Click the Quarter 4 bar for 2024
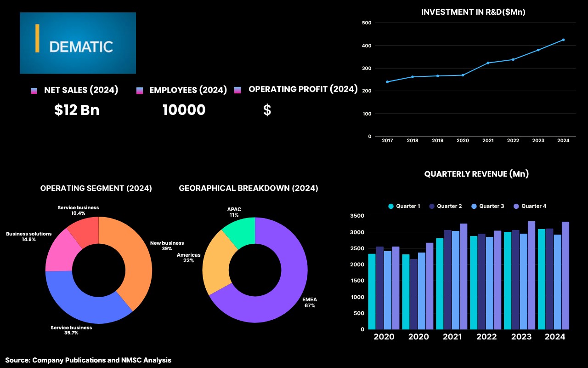Viewport: 588px width, 368px height. pyautogui.click(x=565, y=276)
